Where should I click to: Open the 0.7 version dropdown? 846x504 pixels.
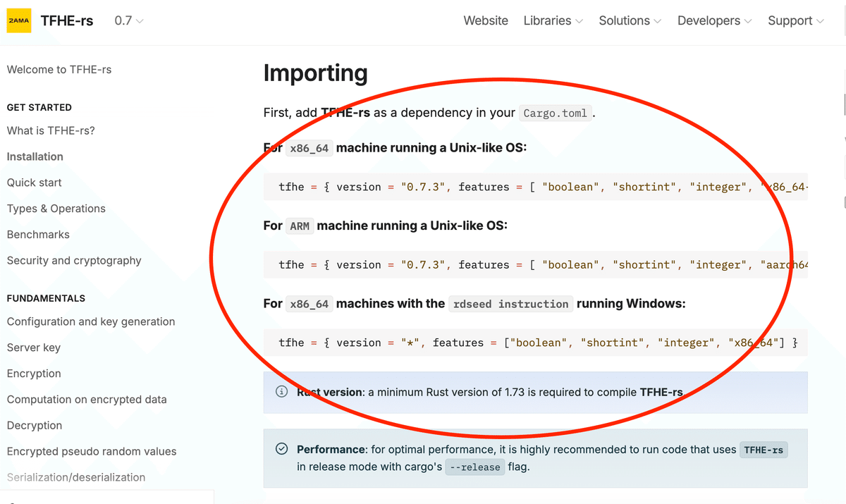(x=129, y=21)
